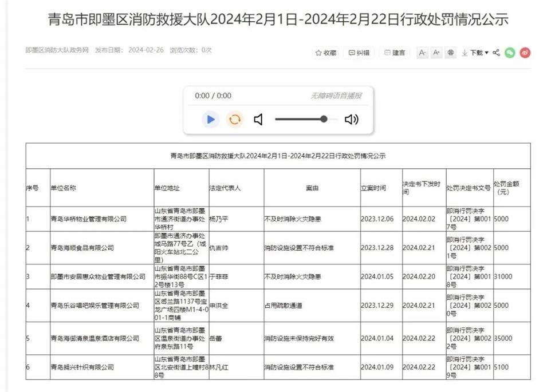Click penalty amount 5100
543x392 pixels.
tap(501, 367)
